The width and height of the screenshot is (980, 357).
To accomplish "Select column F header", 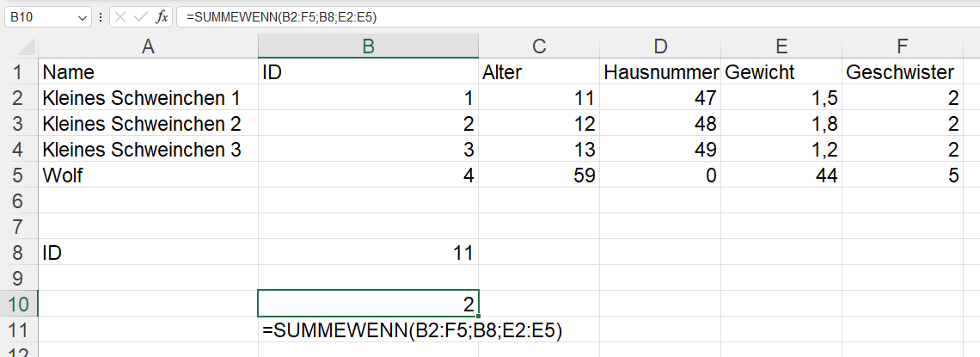I will (x=902, y=47).
